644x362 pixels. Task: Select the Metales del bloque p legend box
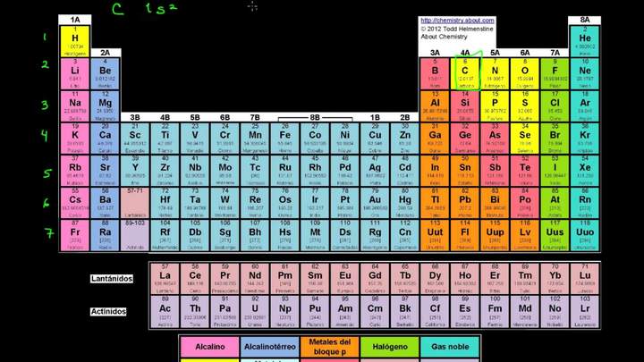(329, 347)
